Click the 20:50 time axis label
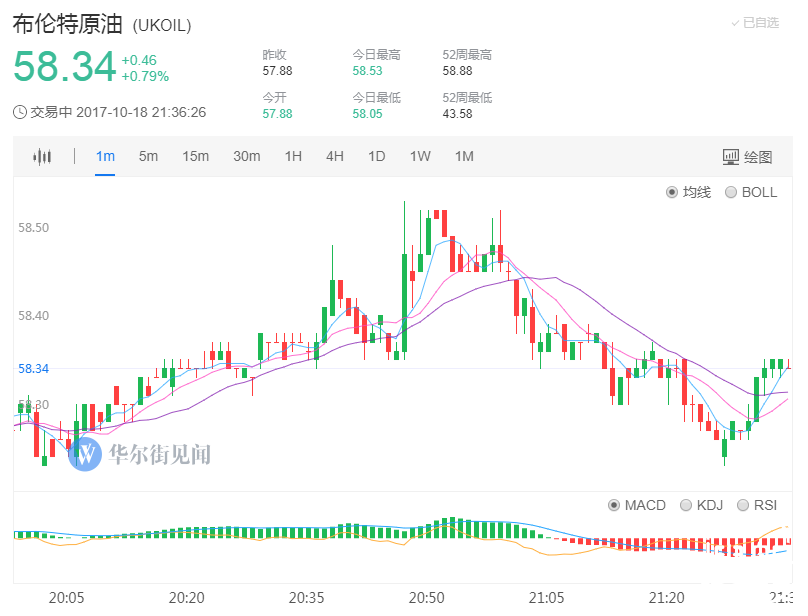This screenshot has width=808, height=616. pyautogui.click(x=427, y=598)
